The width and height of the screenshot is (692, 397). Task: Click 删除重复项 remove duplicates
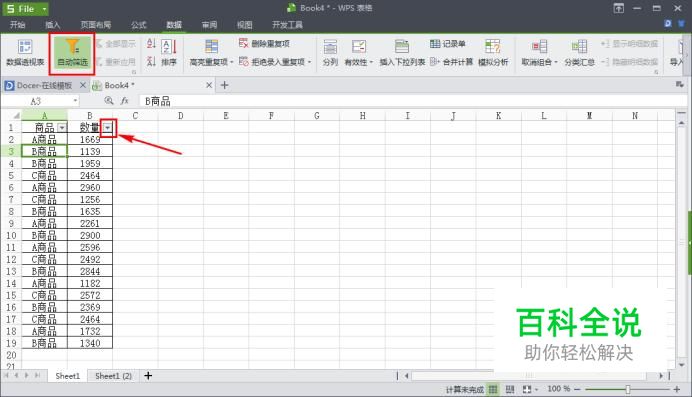tap(264, 44)
